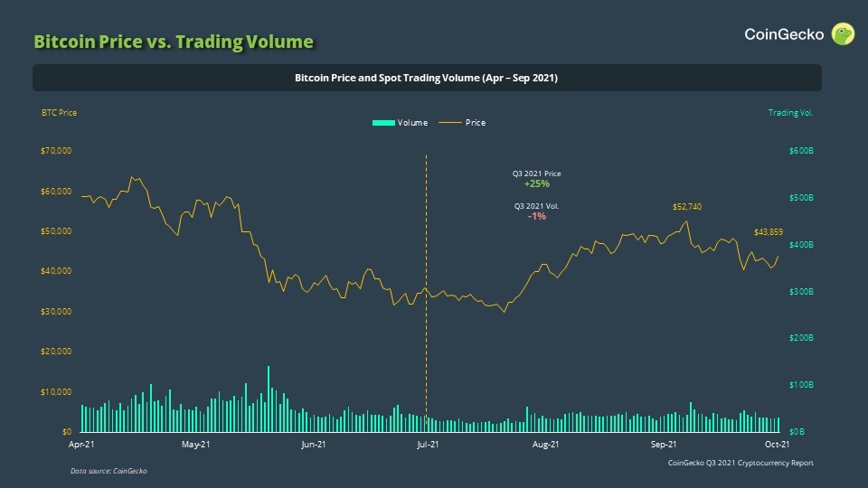Click the +25% Q3 price change value
This screenshot has height=488, width=868.
537,183
